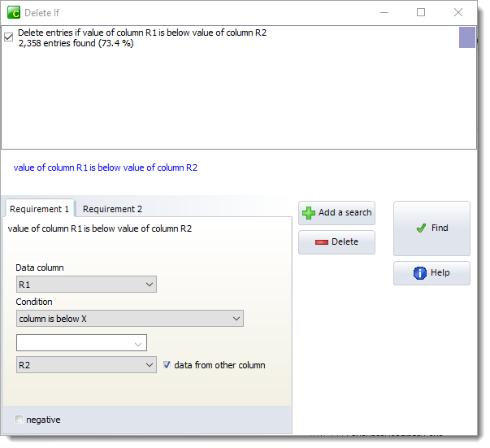Click the requirement description text in the Requirement 1 panel
490x448 pixels.
pyautogui.click(x=100, y=228)
